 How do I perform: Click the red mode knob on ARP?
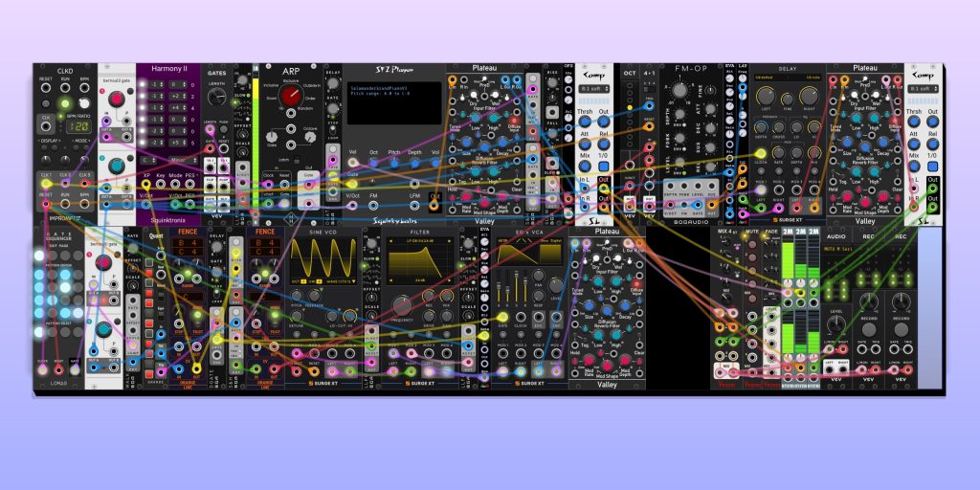pyautogui.click(x=290, y=96)
